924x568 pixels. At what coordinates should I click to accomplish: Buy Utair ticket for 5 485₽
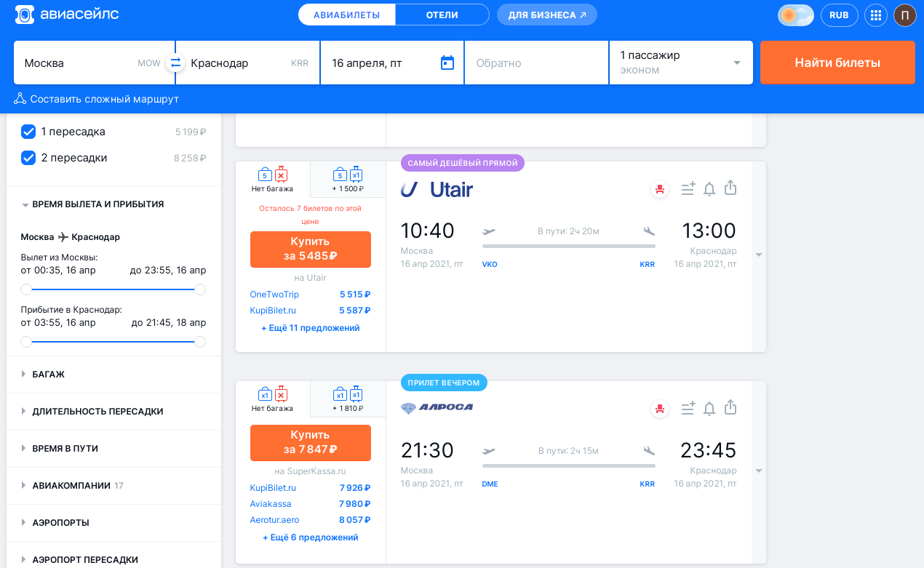(311, 249)
